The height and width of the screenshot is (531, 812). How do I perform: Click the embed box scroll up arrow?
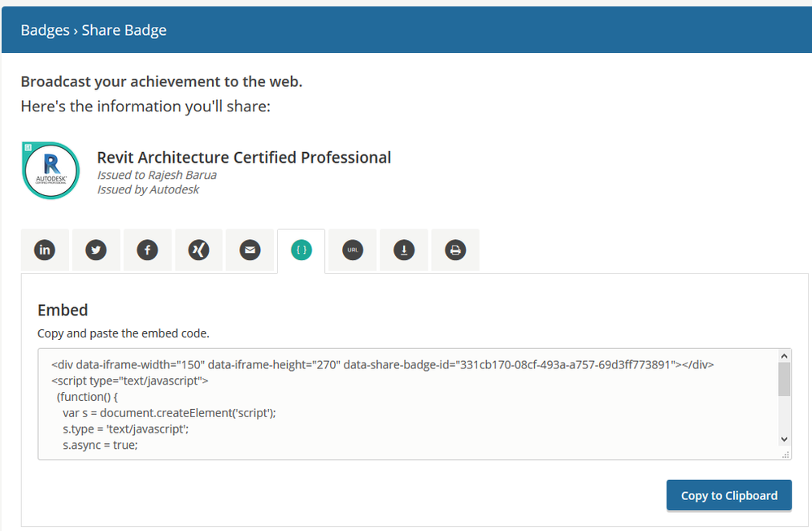pyautogui.click(x=784, y=356)
